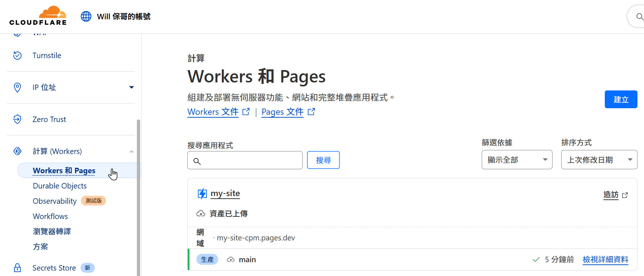644x276 pixels.
Task: Click the external link icon beside 造訪
Action: coord(625,195)
